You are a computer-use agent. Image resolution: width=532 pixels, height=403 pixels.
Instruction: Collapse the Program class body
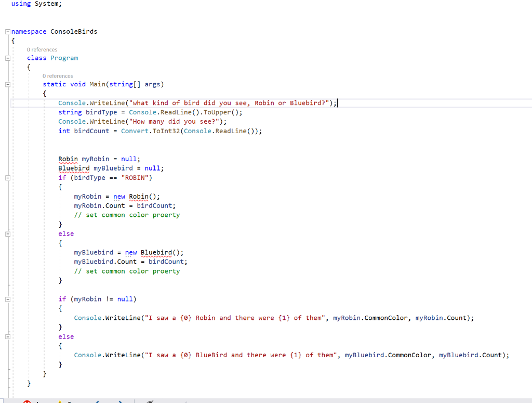[7, 58]
